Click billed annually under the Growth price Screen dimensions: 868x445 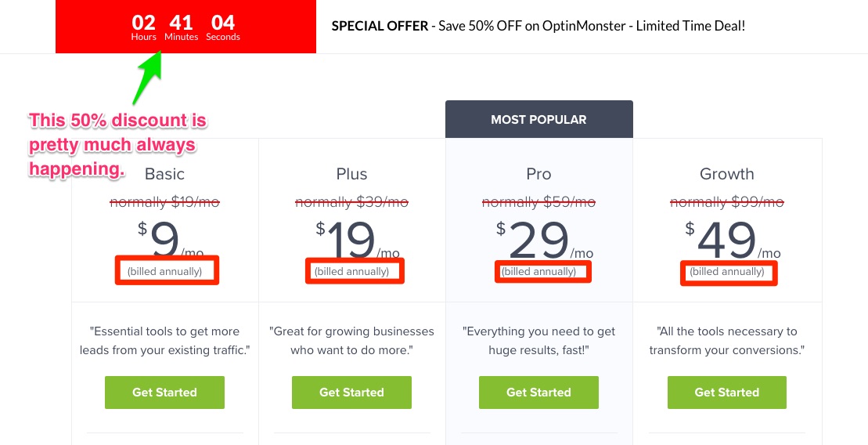point(727,272)
